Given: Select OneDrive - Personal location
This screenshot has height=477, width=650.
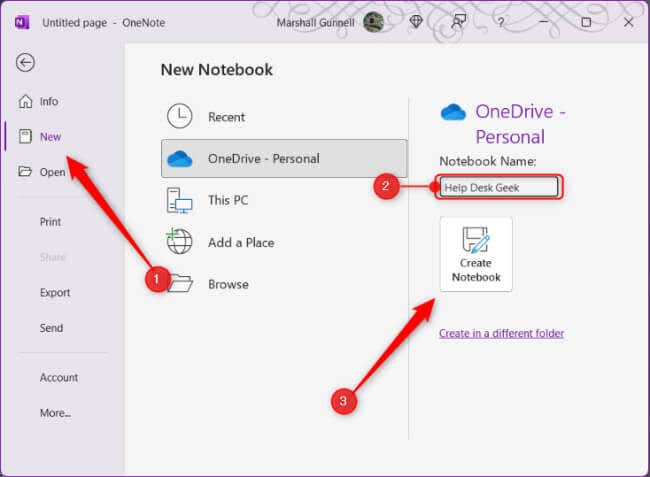Looking at the screenshot, I should tap(284, 159).
